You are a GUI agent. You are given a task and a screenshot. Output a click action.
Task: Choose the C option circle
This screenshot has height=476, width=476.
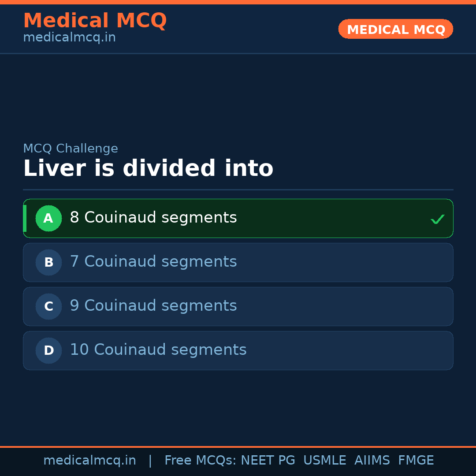coord(48,306)
